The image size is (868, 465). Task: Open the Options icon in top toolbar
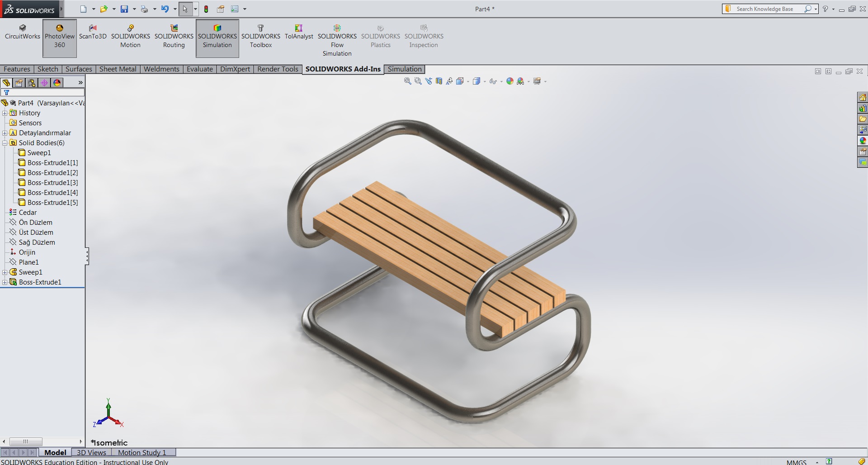click(235, 9)
